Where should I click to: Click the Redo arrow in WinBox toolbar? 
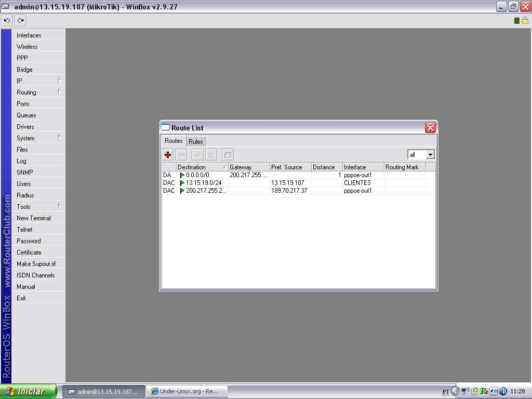pos(21,21)
